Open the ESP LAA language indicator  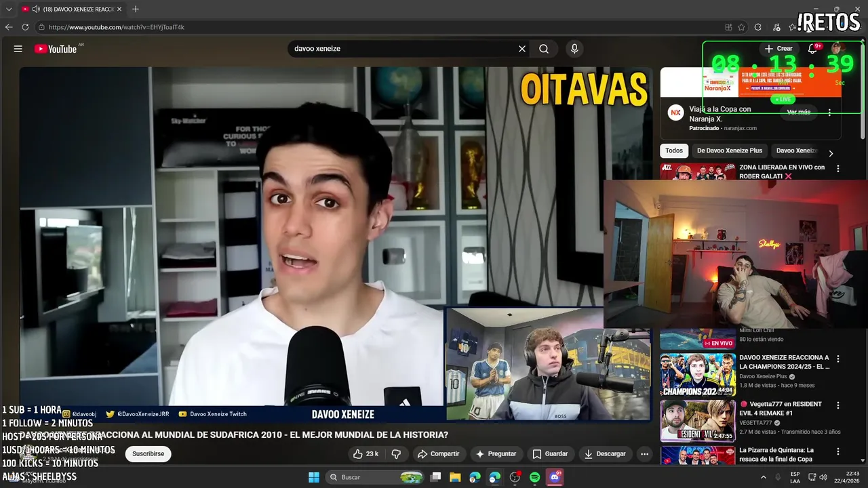pos(795,477)
